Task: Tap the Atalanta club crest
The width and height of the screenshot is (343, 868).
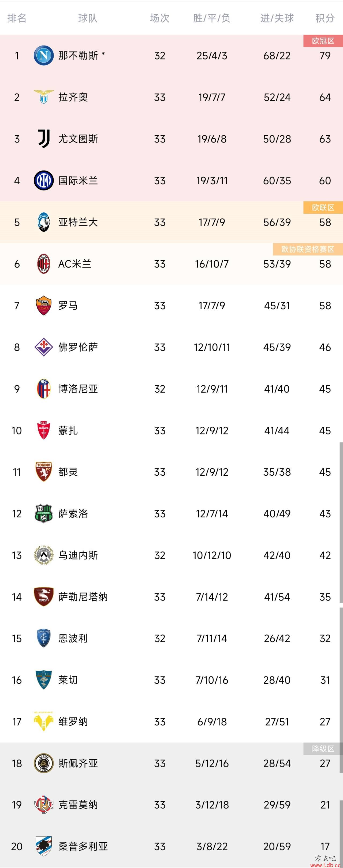Action: point(43,222)
